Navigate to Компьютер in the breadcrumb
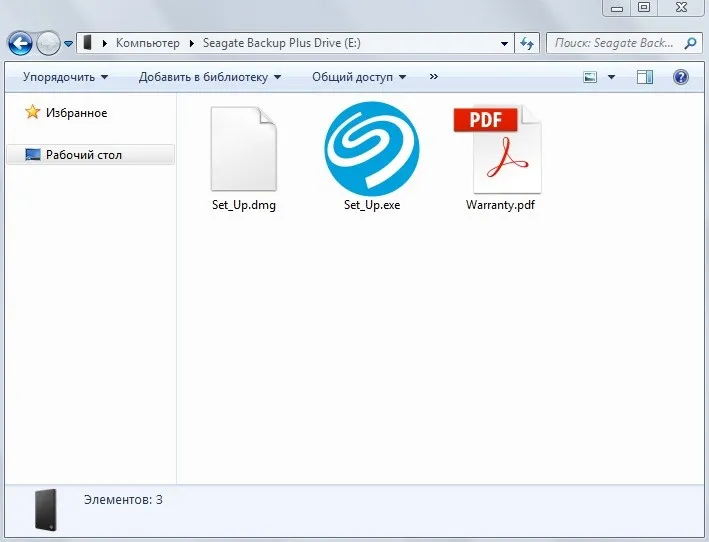The height and width of the screenshot is (542, 709). (x=148, y=43)
